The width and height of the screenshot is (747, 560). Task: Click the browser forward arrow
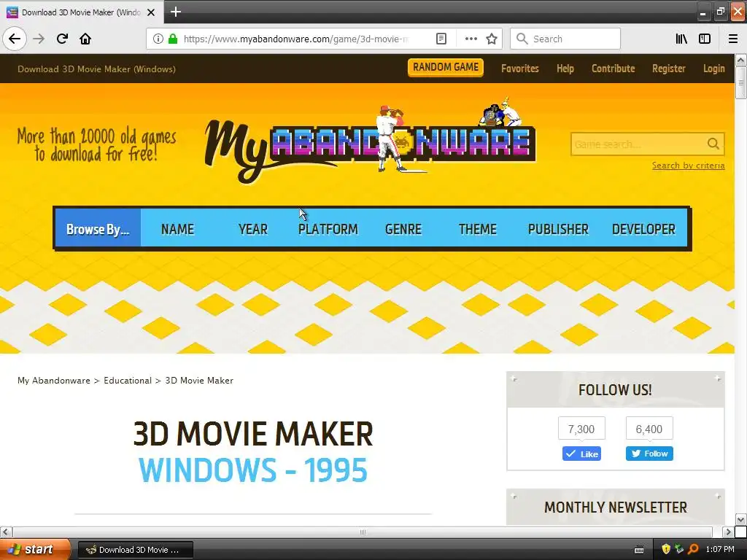tap(39, 39)
